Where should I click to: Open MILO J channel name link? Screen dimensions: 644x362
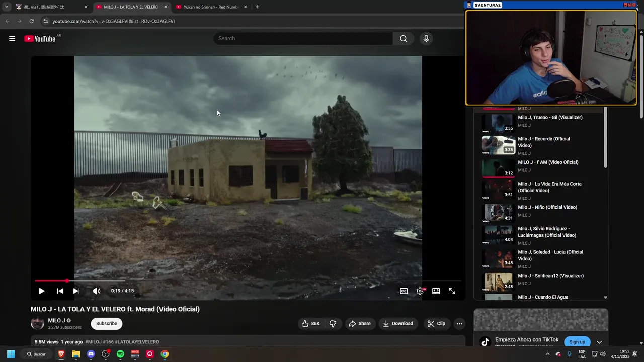coord(57,321)
